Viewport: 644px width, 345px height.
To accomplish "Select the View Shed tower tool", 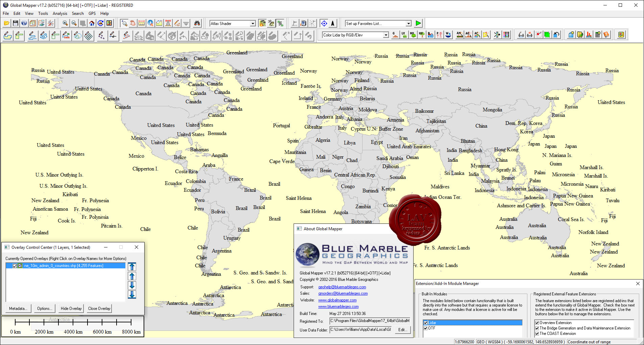I will point(168,23).
